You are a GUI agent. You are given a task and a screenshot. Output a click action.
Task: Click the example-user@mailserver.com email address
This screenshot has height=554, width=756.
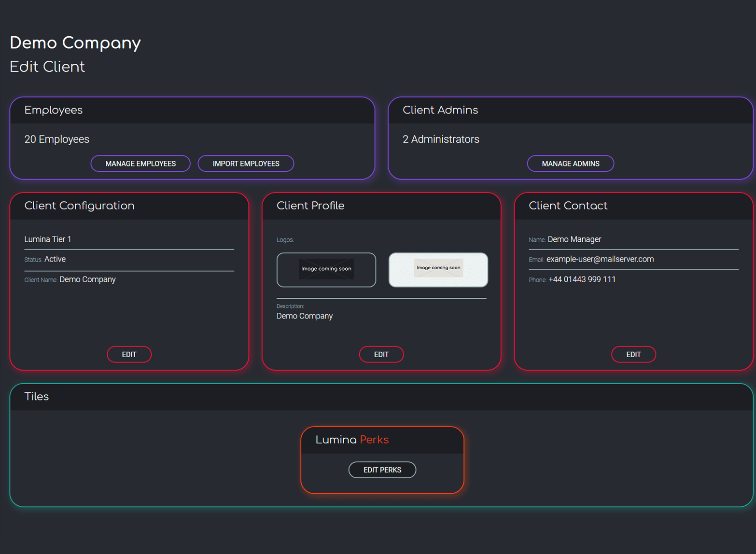pos(600,259)
